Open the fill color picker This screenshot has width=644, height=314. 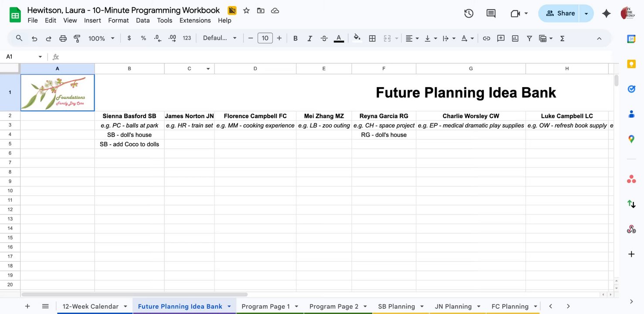click(x=357, y=38)
